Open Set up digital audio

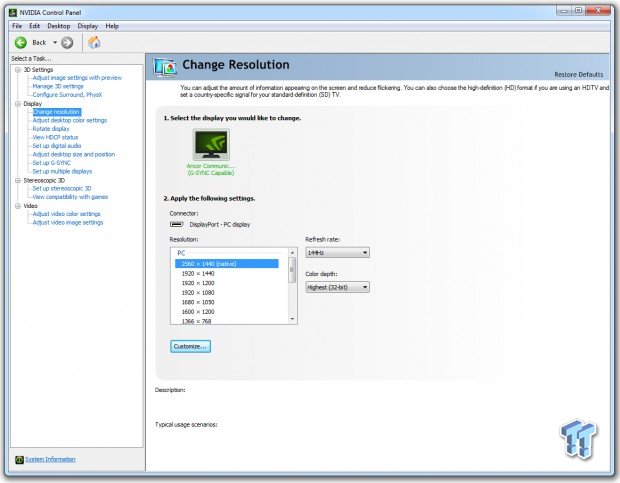[x=57, y=146]
